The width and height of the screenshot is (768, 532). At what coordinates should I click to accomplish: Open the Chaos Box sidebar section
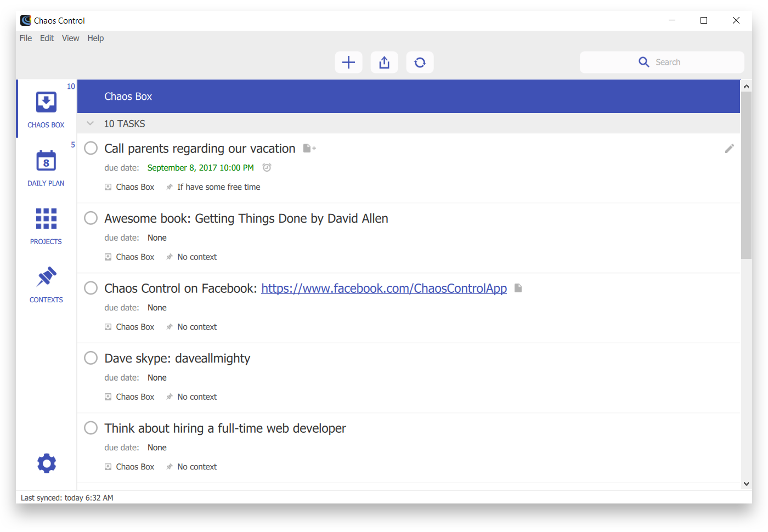[x=46, y=109]
